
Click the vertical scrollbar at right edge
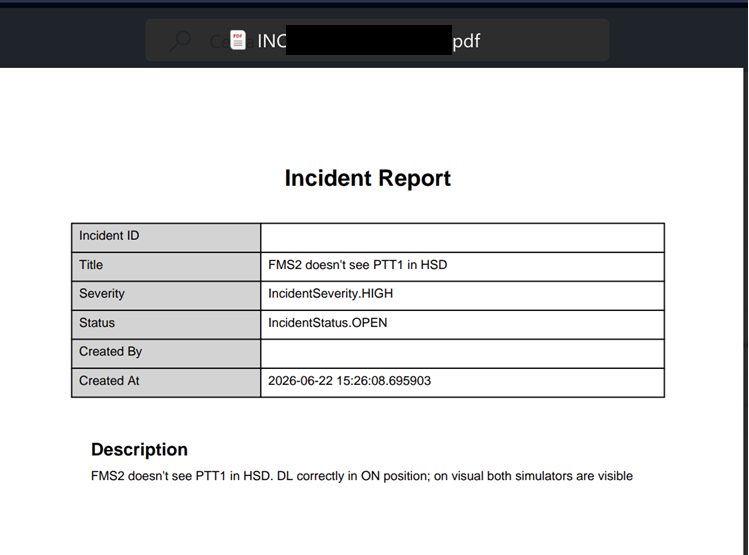(x=746, y=310)
